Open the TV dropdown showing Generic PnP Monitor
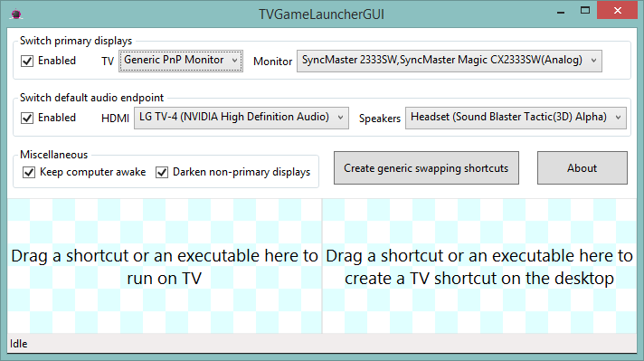 [x=181, y=61]
